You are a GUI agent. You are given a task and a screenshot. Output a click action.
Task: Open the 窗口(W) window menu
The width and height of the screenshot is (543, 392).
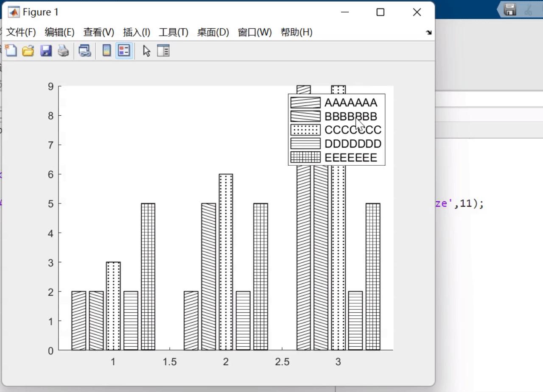coord(255,32)
